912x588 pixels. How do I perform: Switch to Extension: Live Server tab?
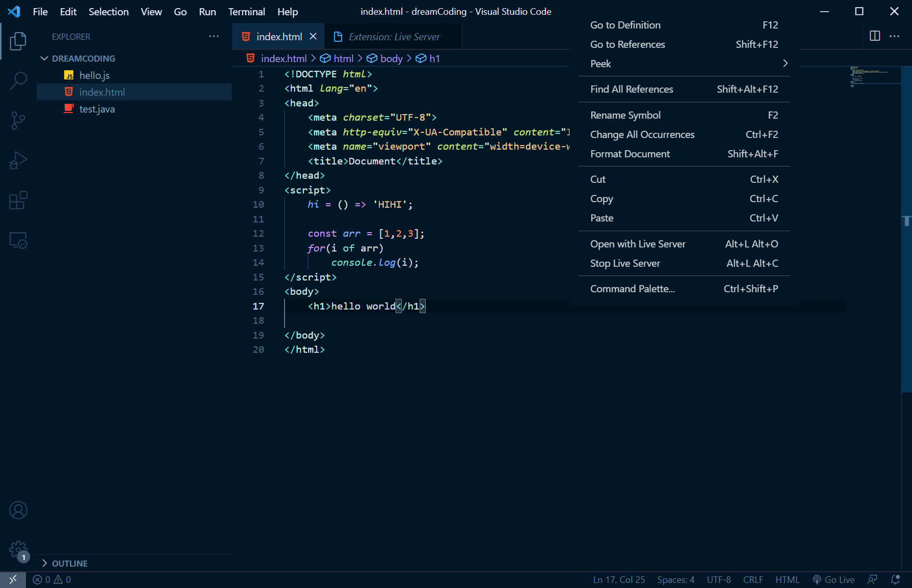click(x=394, y=36)
